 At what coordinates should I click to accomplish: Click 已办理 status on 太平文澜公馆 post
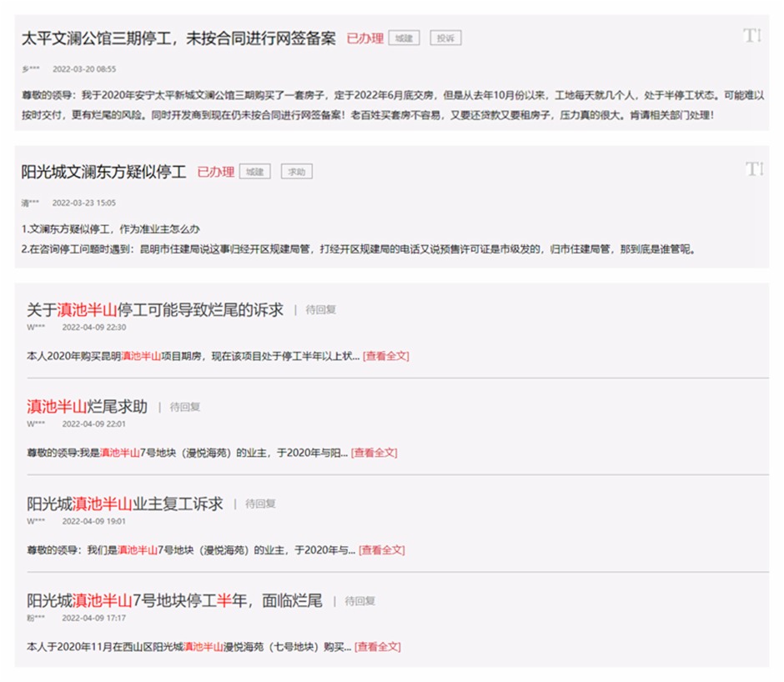[x=364, y=38]
